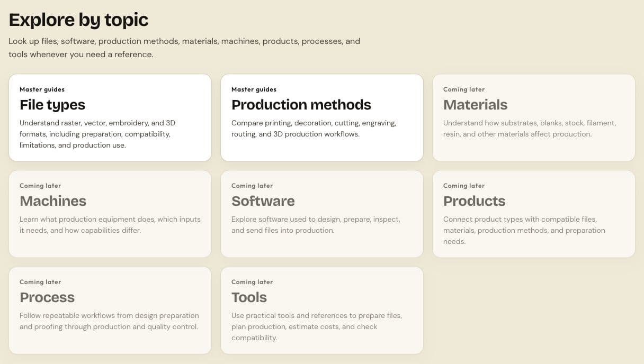644x364 pixels.
Task: Click the 'Coming later' label above Software
Action: click(x=252, y=186)
